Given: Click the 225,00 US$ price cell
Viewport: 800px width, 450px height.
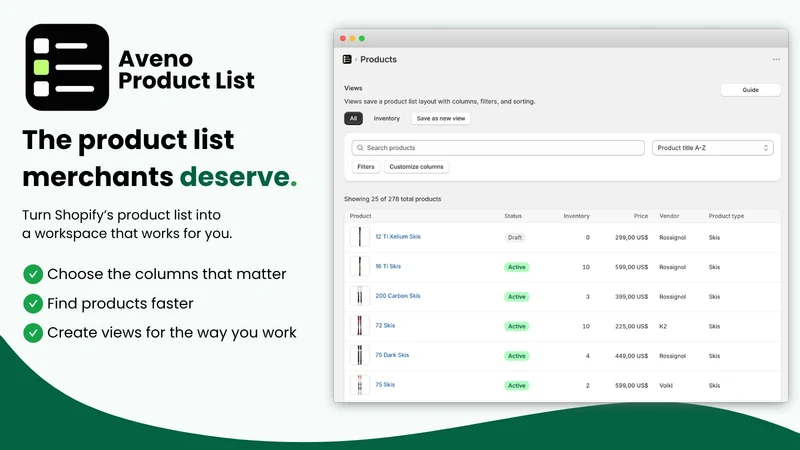Looking at the screenshot, I should 631,326.
